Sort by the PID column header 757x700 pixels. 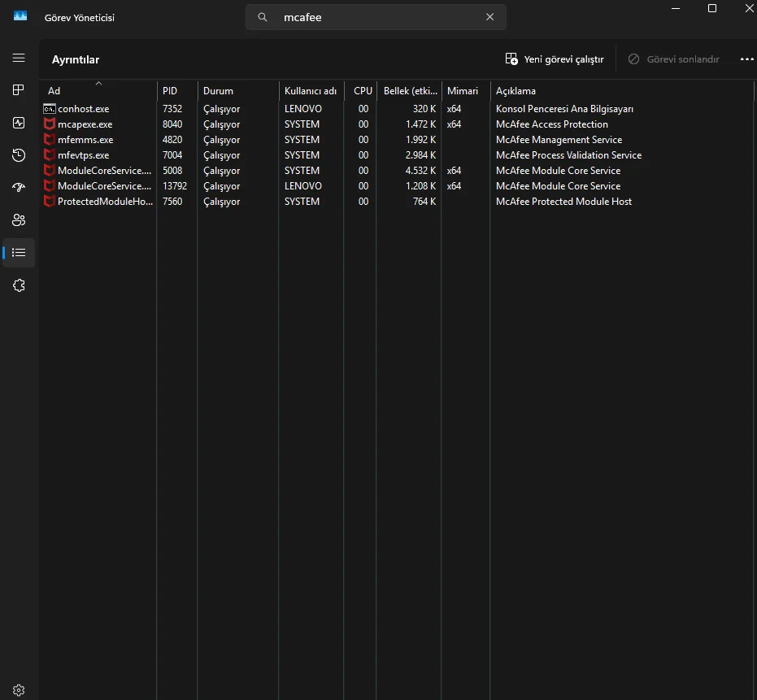tap(170, 91)
